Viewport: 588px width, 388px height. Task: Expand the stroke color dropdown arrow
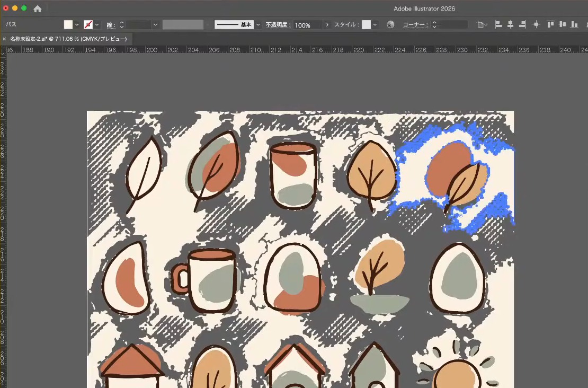pyautogui.click(x=97, y=25)
